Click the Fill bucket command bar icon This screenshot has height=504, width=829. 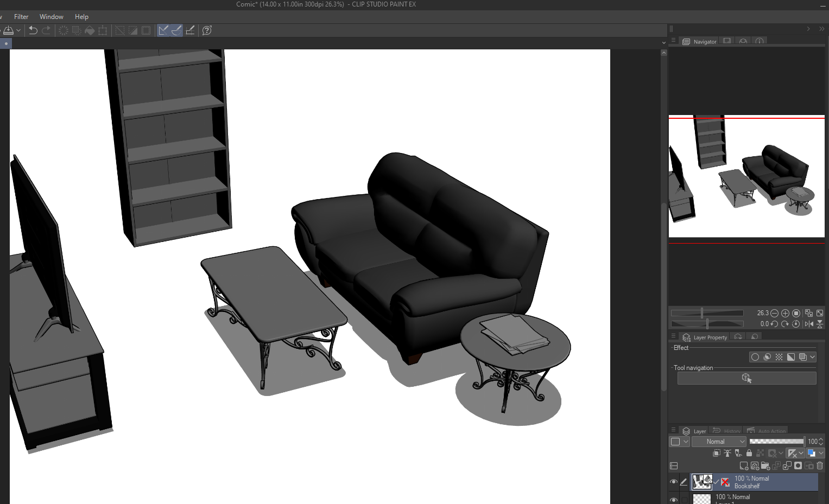pyautogui.click(x=90, y=30)
